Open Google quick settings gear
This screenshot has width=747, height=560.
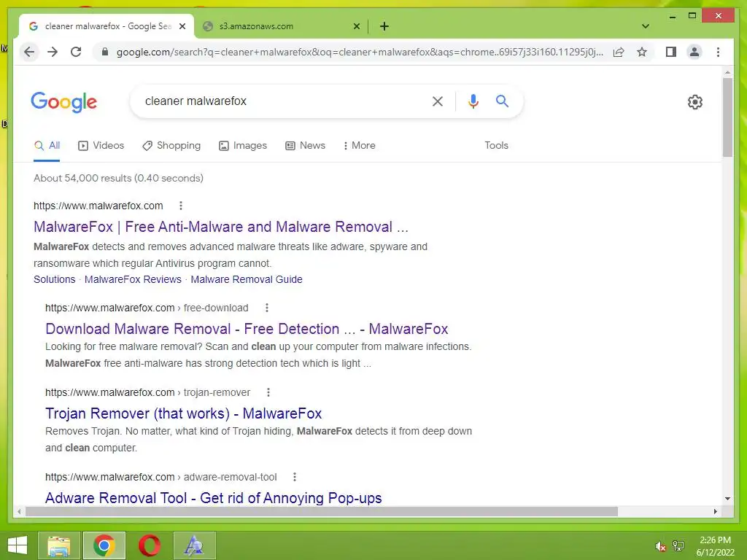tap(695, 101)
